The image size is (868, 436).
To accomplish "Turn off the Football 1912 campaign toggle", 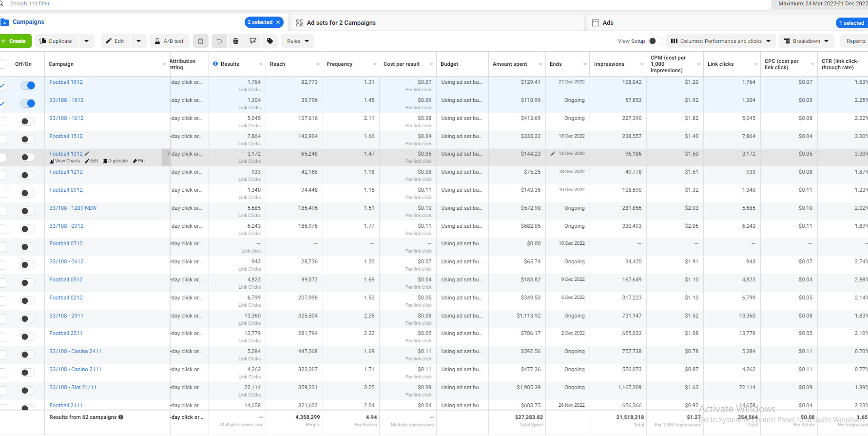I will tap(28, 85).
